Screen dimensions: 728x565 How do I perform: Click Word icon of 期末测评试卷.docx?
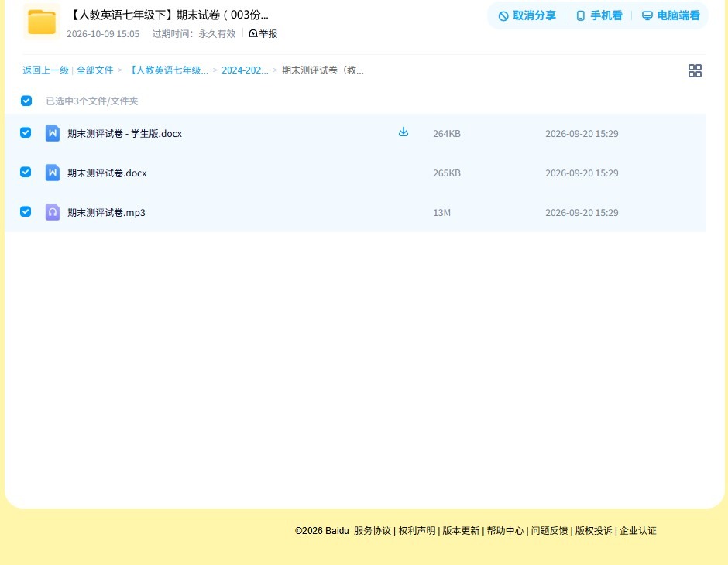pos(53,173)
